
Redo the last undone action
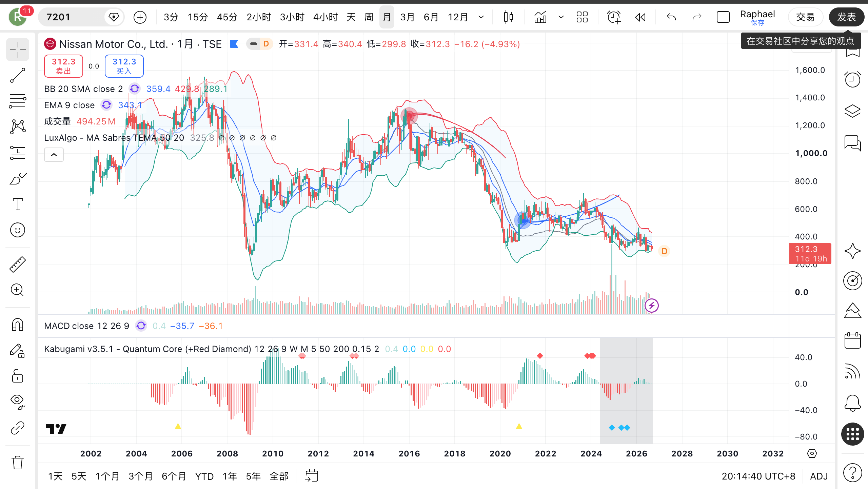(x=697, y=17)
